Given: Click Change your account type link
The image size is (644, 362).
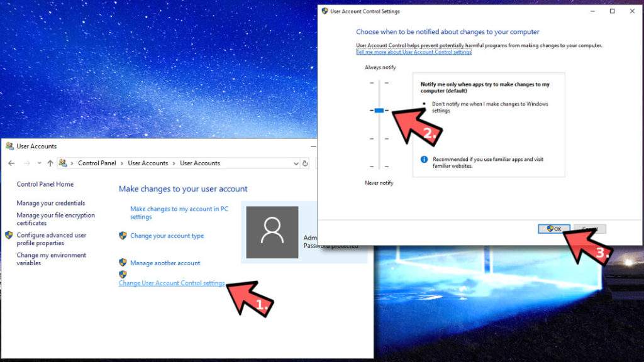Looking at the screenshot, I should tap(167, 236).
